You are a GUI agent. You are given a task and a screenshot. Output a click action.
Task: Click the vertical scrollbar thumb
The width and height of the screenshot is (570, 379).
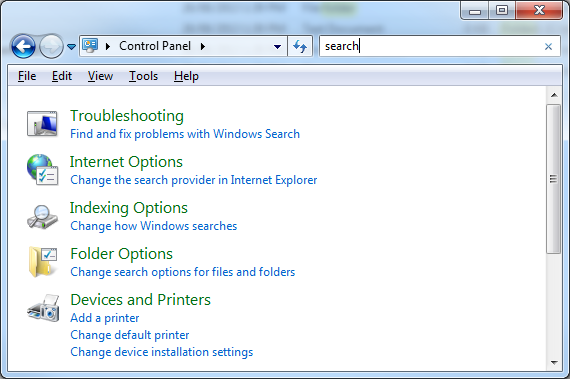(554, 179)
